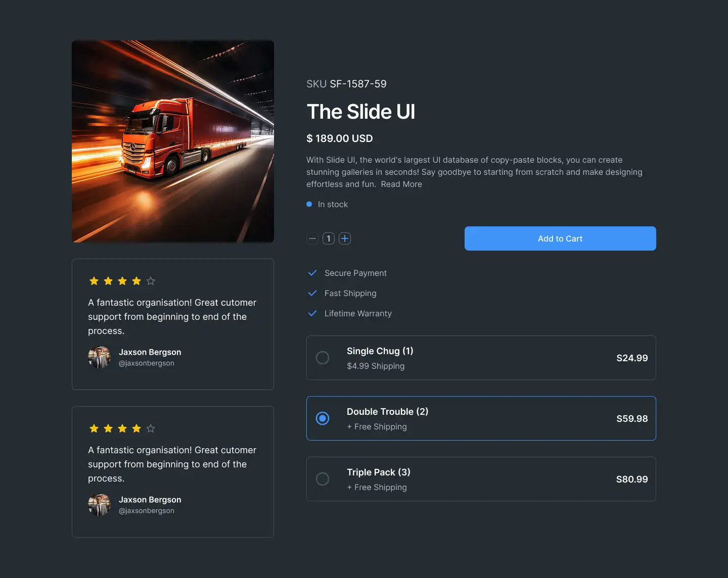This screenshot has width=728, height=578.
Task: Click the In stock label
Action: pyautogui.click(x=333, y=205)
